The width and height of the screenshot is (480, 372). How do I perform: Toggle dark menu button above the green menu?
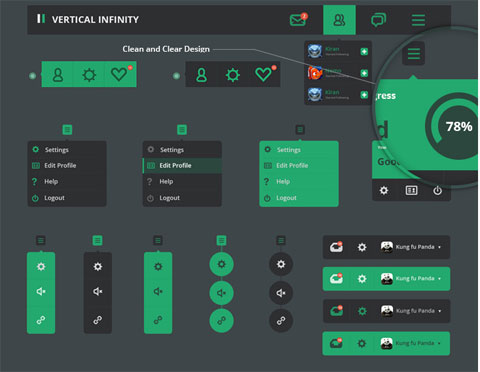[x=300, y=130]
